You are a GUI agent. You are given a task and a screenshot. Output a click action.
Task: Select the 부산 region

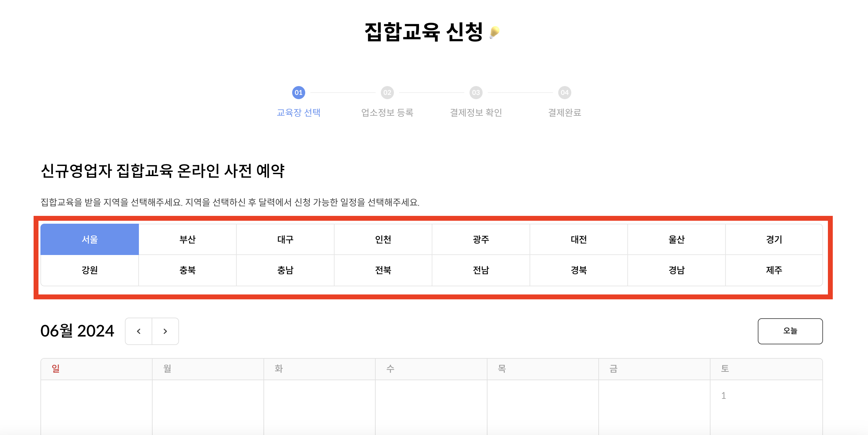(187, 239)
